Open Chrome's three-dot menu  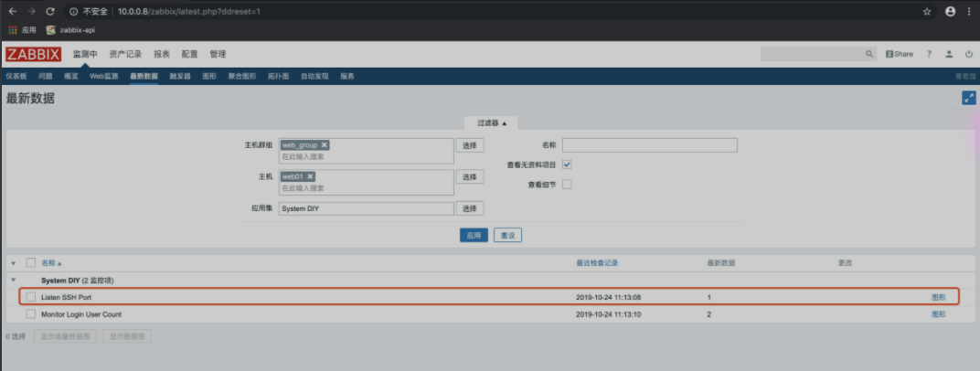click(971, 11)
